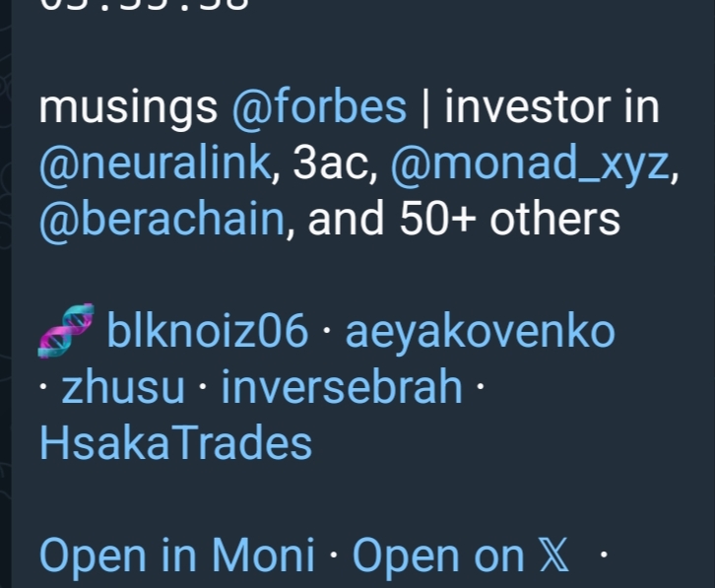The height and width of the screenshot is (588, 715).
Task: Follow the @monad_xyz mention
Action: (530, 164)
